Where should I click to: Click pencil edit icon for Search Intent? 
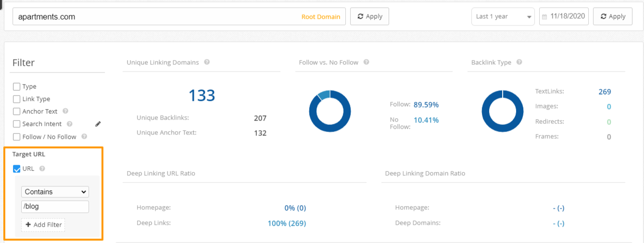(98, 124)
